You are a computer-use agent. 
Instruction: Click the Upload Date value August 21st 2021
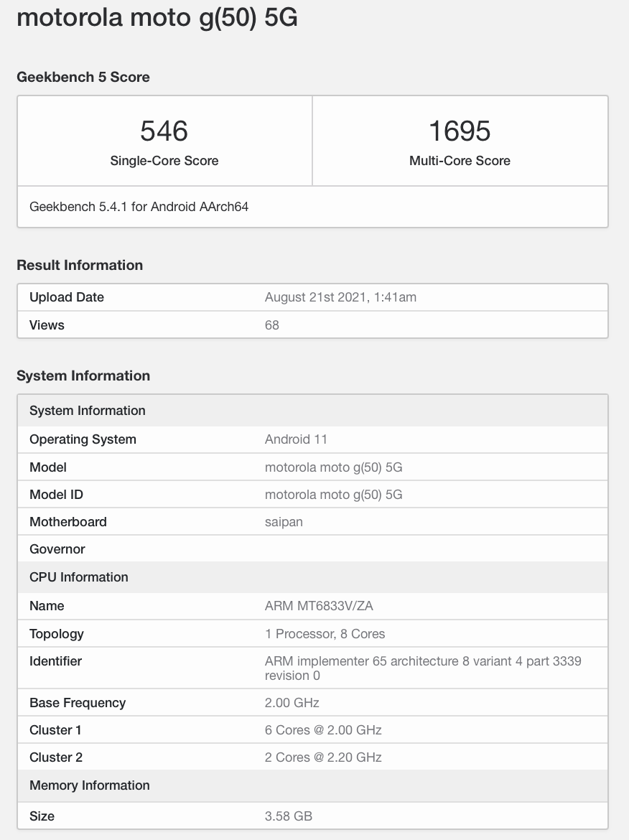(x=340, y=297)
